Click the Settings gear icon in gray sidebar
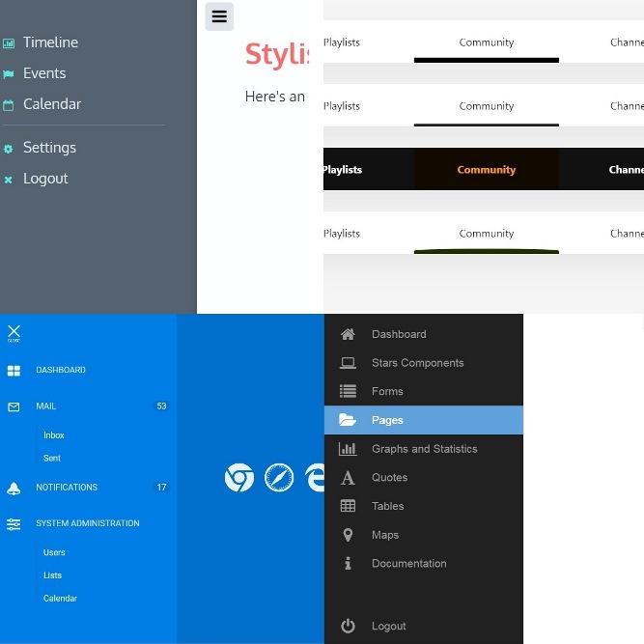 point(9,149)
